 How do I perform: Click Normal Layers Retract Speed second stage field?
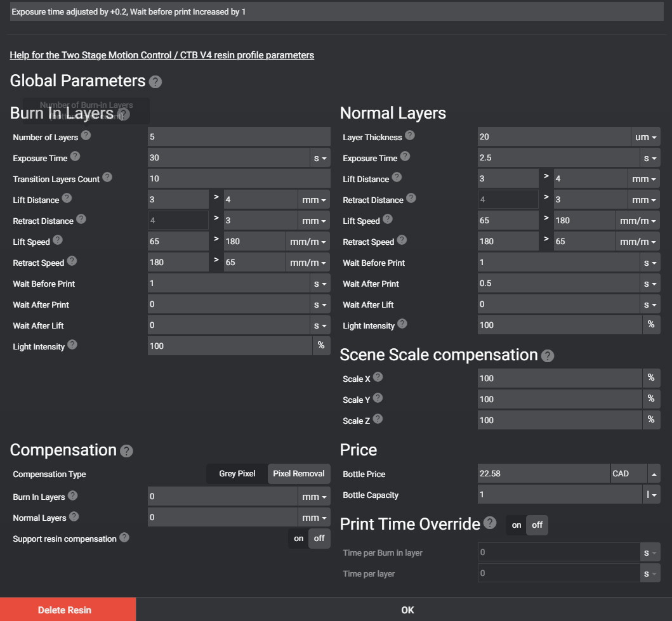(x=584, y=242)
